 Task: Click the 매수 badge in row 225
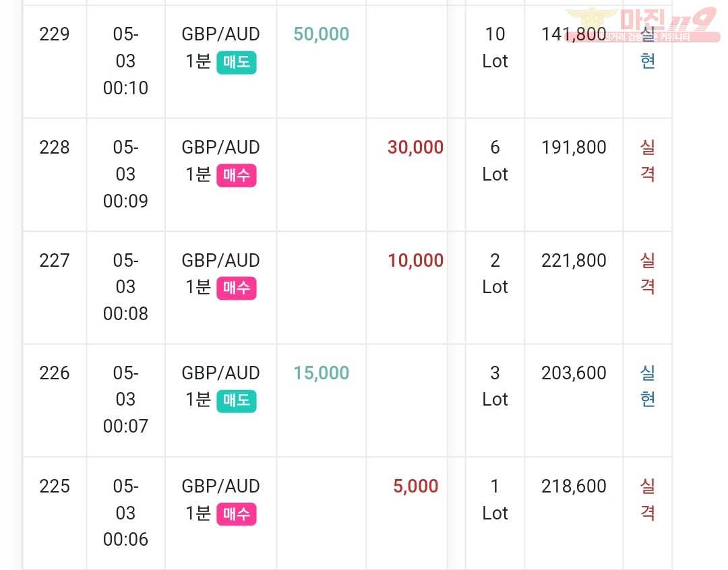click(237, 514)
